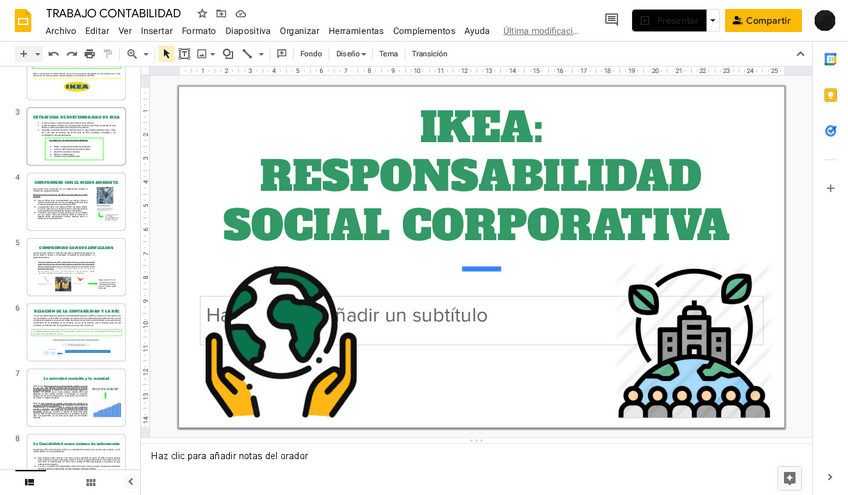Open the Diapositiva menu
The image size is (848, 495).
point(247,31)
